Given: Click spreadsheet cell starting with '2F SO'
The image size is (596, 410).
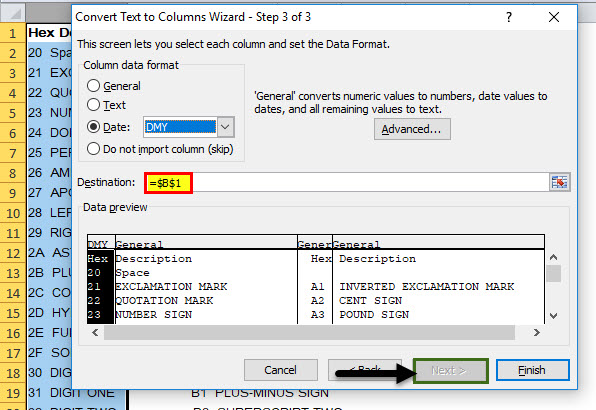Looking at the screenshot, I should [x=49, y=353].
